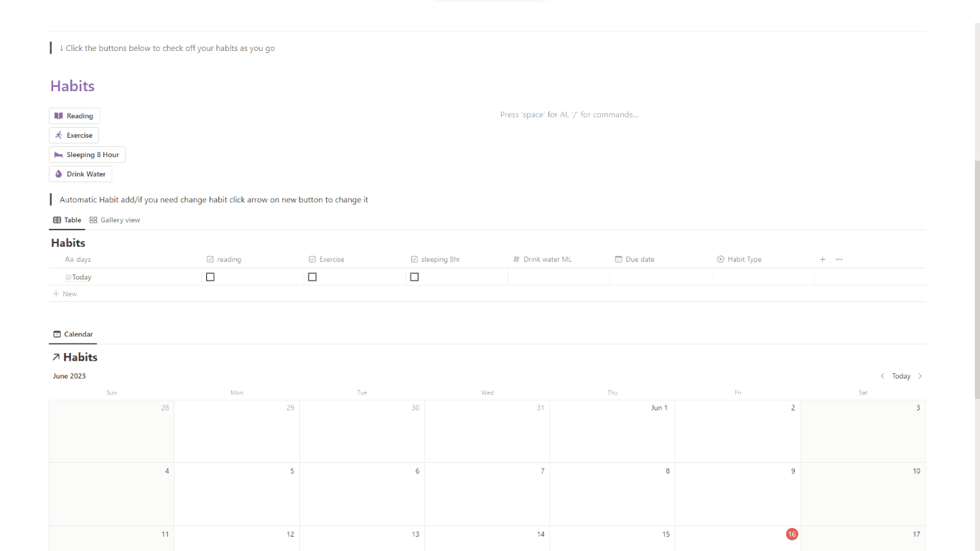Select the Calendar view tab
This screenshot has height=551, width=980.
tap(73, 334)
